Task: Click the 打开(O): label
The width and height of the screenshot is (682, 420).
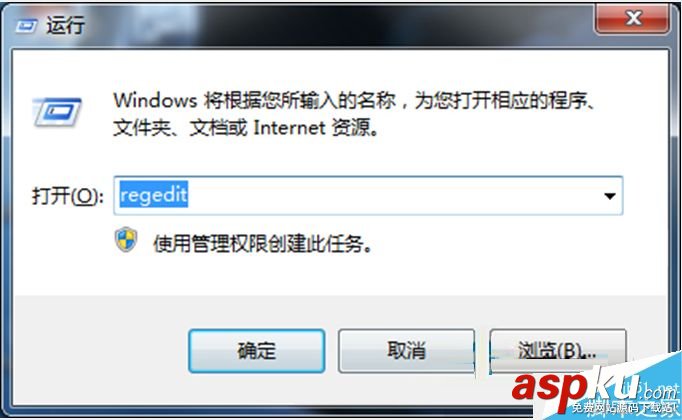Action: tap(68, 196)
